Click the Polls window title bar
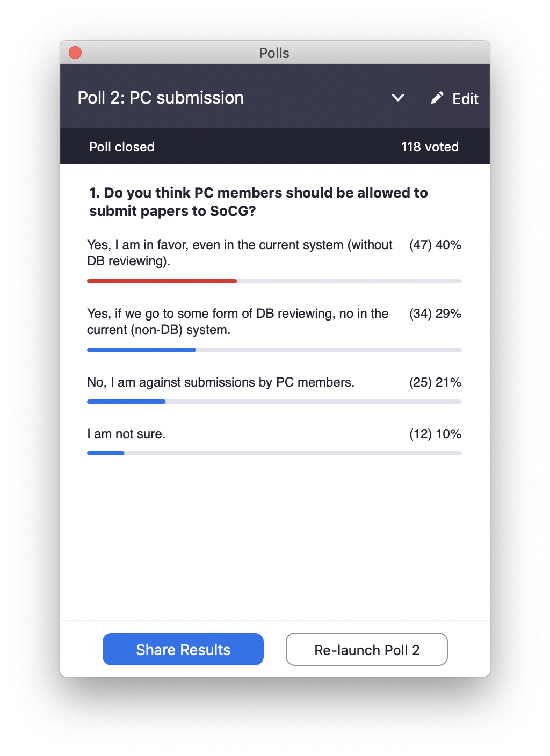This screenshot has height=756, width=550. pos(274,53)
